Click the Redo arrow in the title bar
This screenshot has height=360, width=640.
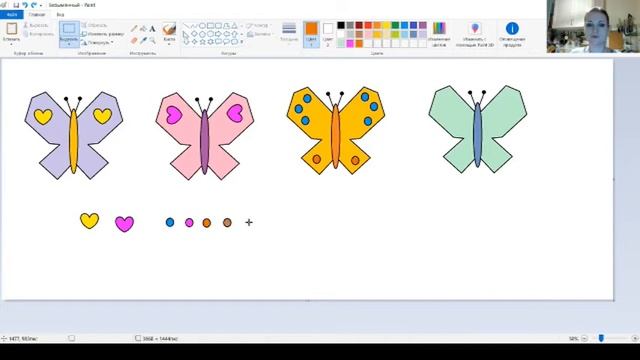click(x=34, y=5)
